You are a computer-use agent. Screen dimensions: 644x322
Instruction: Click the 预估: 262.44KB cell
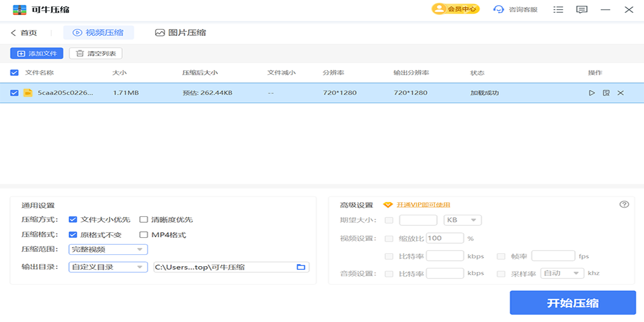[x=208, y=93]
